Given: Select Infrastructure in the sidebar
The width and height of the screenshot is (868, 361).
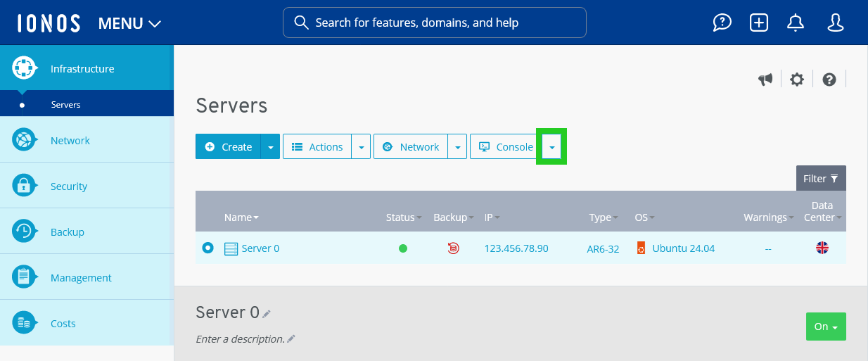Looking at the screenshot, I should point(87,68).
